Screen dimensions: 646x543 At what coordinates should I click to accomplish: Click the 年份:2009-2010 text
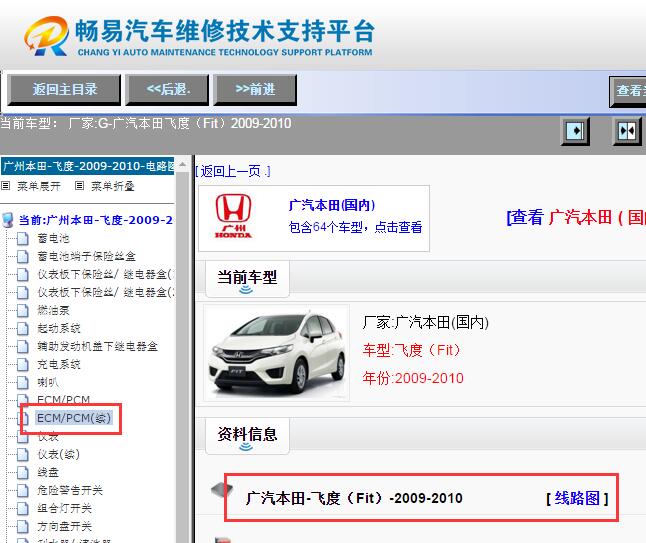(413, 378)
